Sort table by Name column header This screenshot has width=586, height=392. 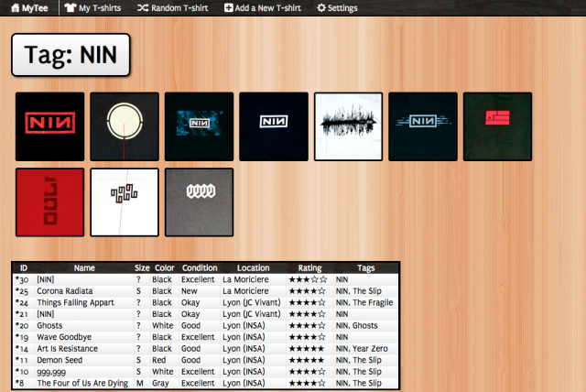pyautogui.click(x=84, y=268)
